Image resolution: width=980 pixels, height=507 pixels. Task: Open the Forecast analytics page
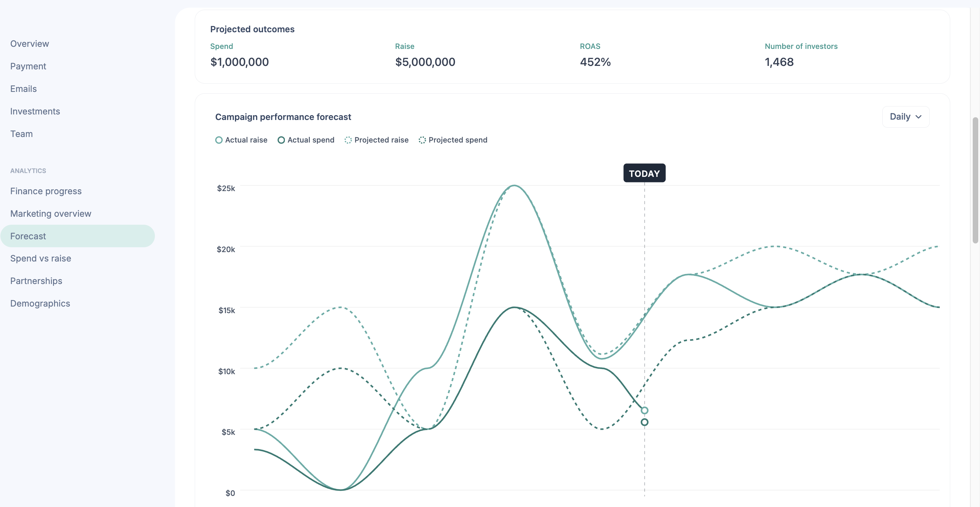point(28,236)
